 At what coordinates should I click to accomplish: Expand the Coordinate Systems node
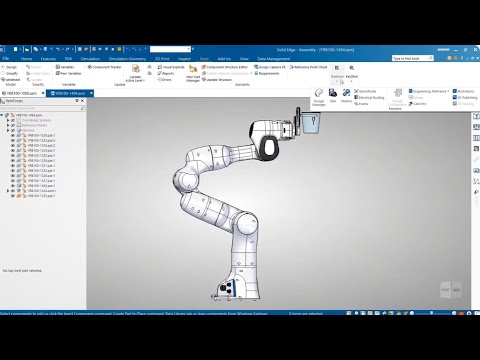pyautogui.click(x=8, y=120)
